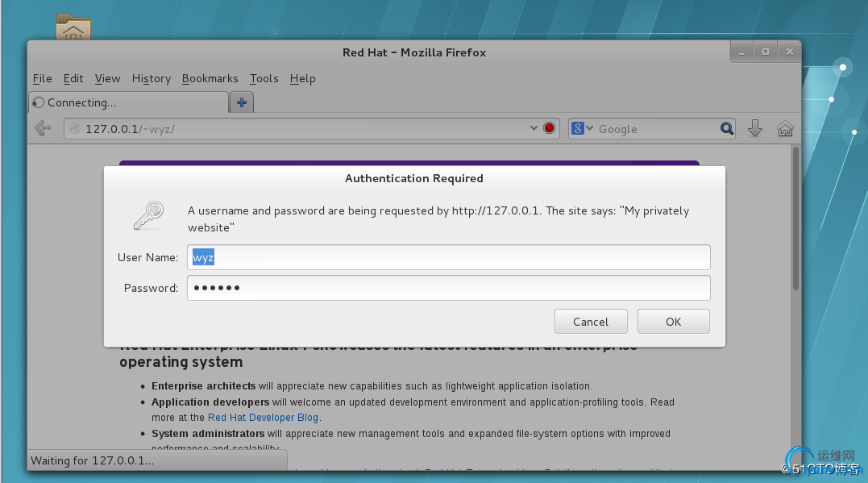Click the browser back arrow button
The height and width of the screenshot is (483, 868).
[x=43, y=128]
